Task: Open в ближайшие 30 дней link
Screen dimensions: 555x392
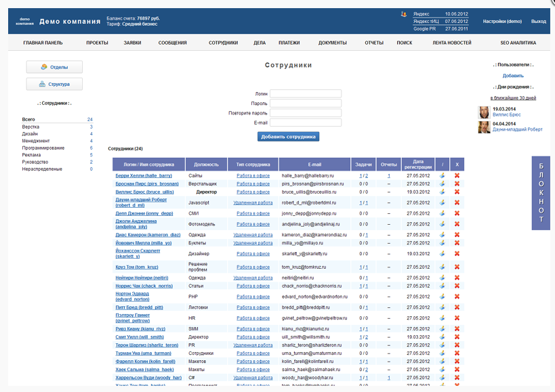Action: (513, 98)
